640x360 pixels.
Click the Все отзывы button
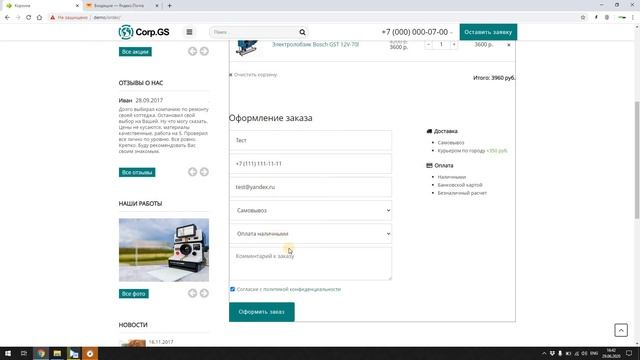click(x=137, y=172)
